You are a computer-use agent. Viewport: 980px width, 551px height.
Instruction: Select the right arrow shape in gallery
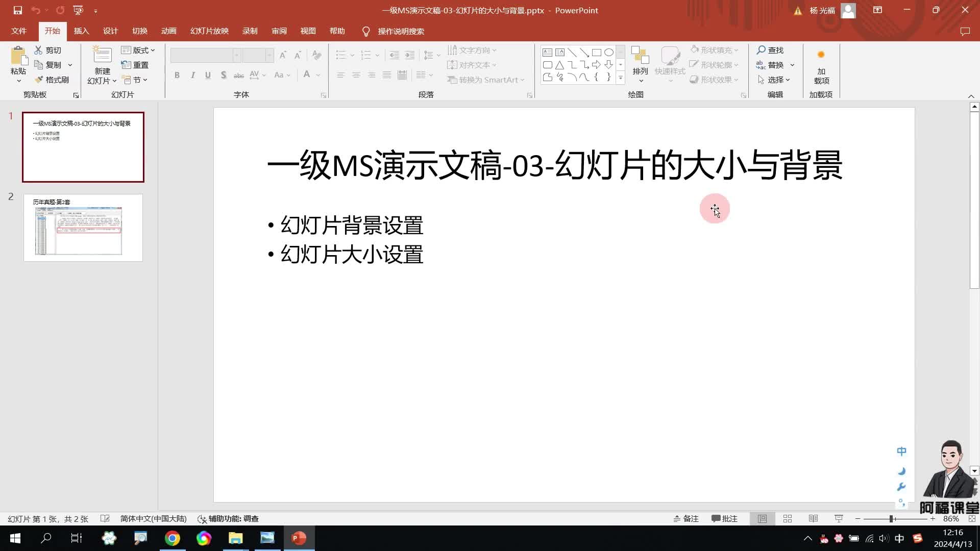[596, 65]
